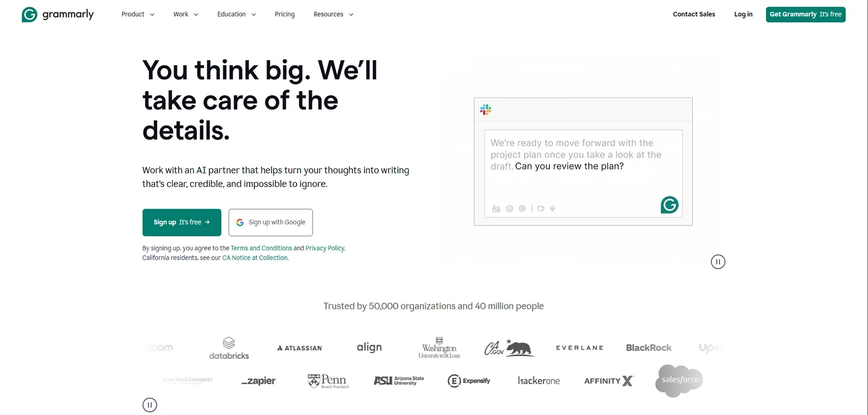The width and height of the screenshot is (868, 415).
Task: Click the Log in link
Action: (743, 14)
